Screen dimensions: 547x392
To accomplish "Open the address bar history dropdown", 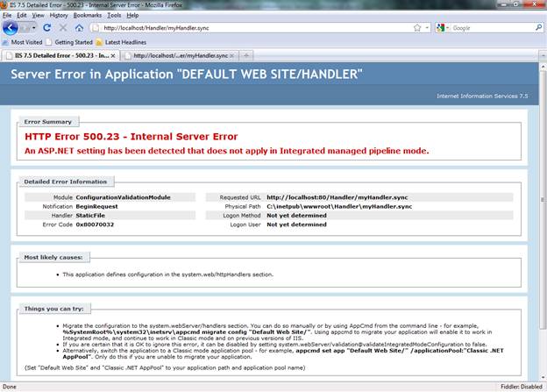I will pos(427,28).
